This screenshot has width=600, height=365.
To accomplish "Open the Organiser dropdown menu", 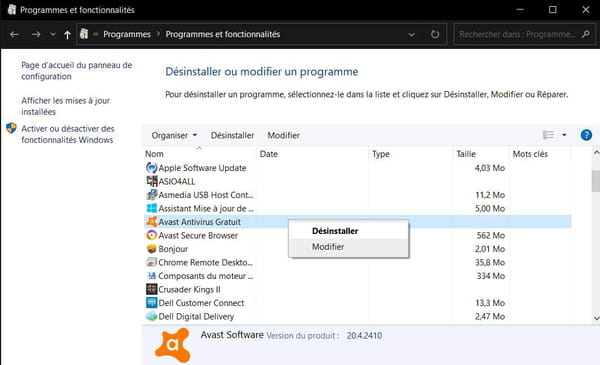I will coord(174,135).
